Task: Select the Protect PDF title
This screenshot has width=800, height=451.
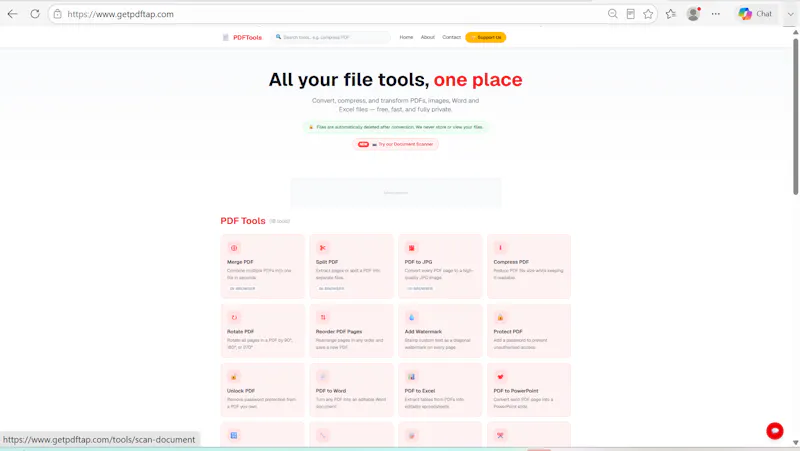Action: [508, 332]
